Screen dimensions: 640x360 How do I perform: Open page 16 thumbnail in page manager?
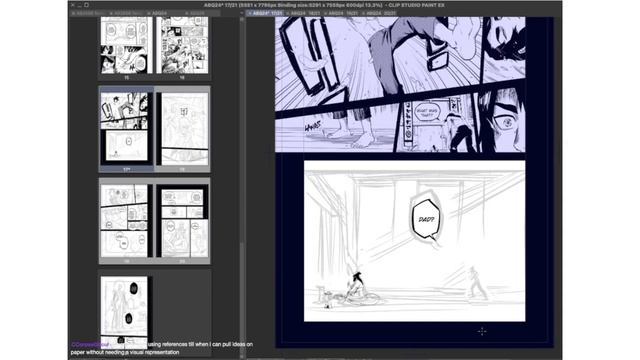[x=182, y=45]
